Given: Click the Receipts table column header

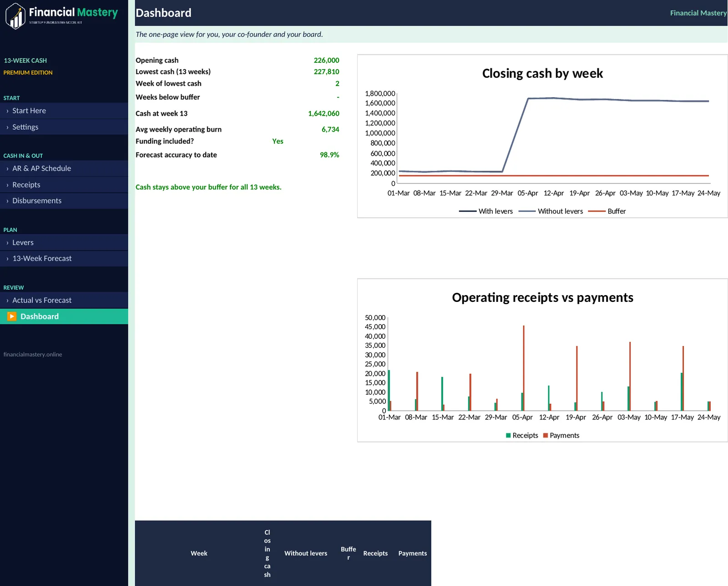Looking at the screenshot, I should [375, 553].
